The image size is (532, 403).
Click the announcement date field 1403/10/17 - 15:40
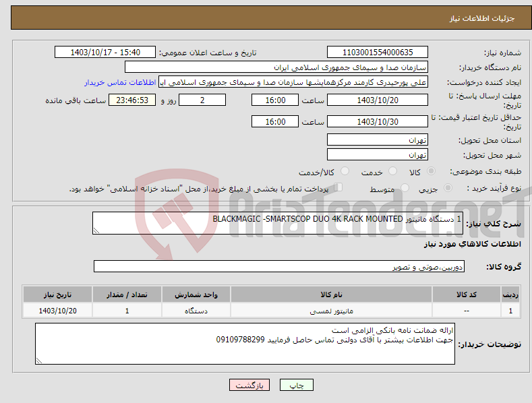tap(105, 53)
